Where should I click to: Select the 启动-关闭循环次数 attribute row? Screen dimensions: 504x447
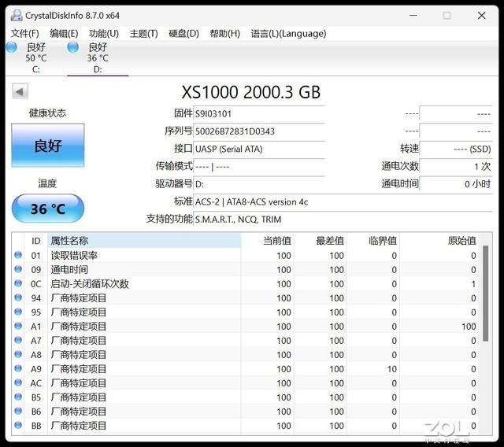pyautogui.click(x=245, y=283)
